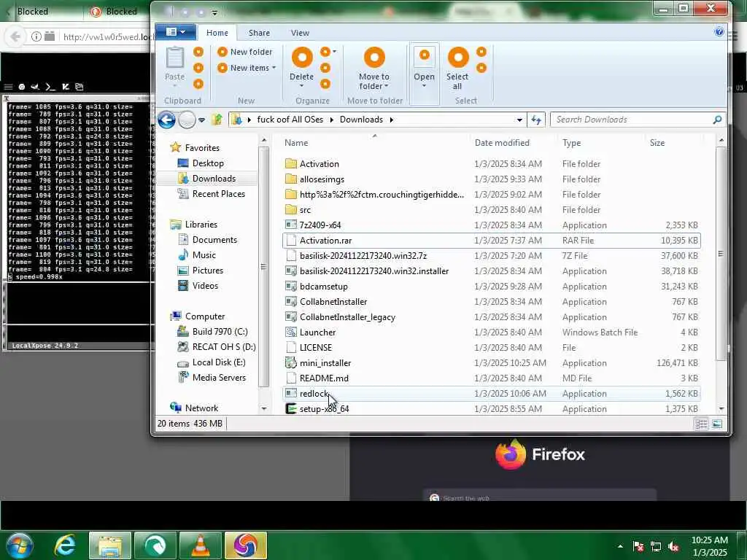The height and width of the screenshot is (560, 747).
Task: Select the Activation.rar file
Action: 492,241
